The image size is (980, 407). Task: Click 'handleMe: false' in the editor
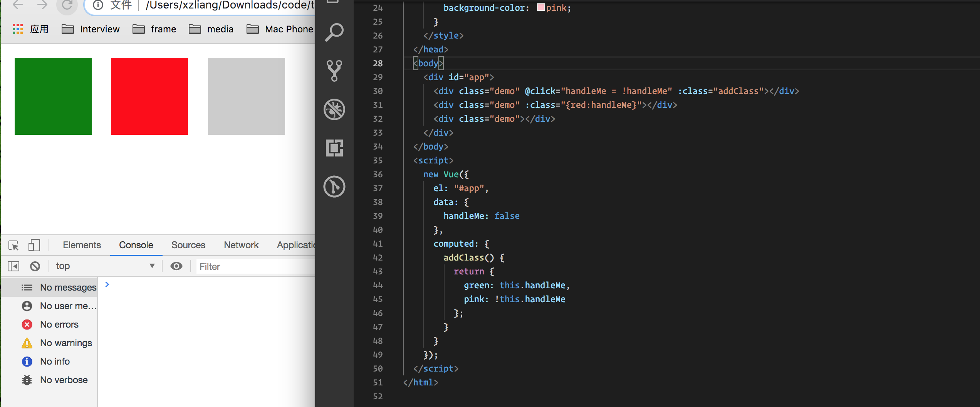[482, 216]
